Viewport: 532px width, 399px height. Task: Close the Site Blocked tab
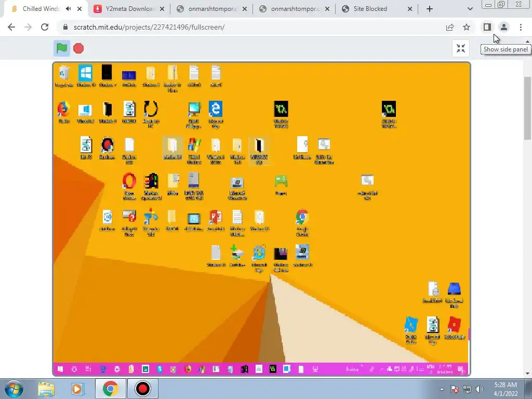tap(410, 9)
